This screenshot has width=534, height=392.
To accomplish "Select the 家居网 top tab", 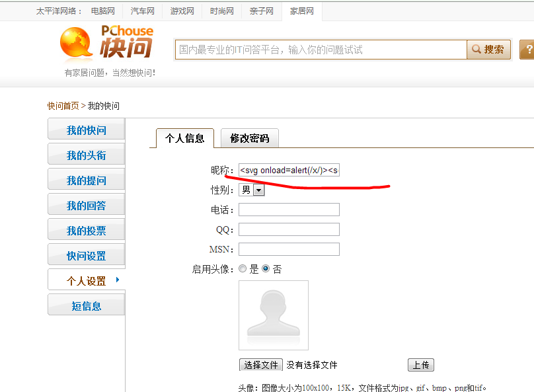I will [x=302, y=11].
